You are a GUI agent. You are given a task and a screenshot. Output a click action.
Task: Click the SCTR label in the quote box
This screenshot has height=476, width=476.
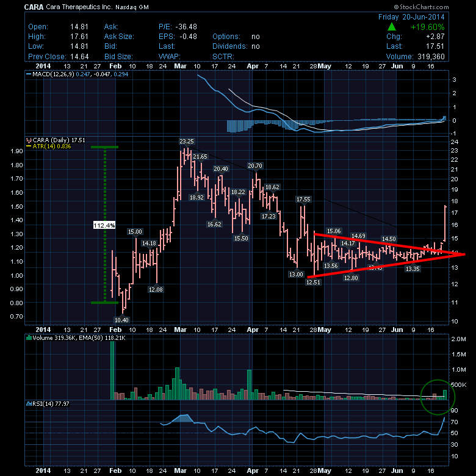point(223,57)
